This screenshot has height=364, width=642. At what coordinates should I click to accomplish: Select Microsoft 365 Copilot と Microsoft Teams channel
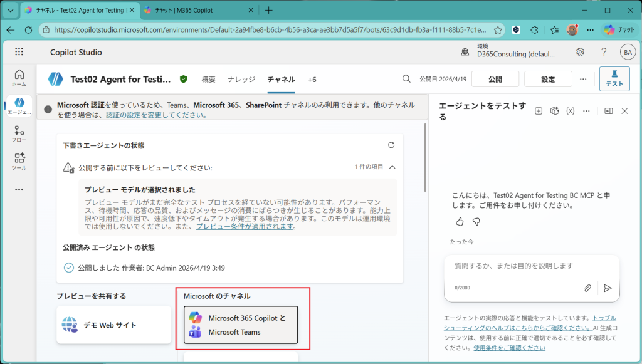pos(241,325)
